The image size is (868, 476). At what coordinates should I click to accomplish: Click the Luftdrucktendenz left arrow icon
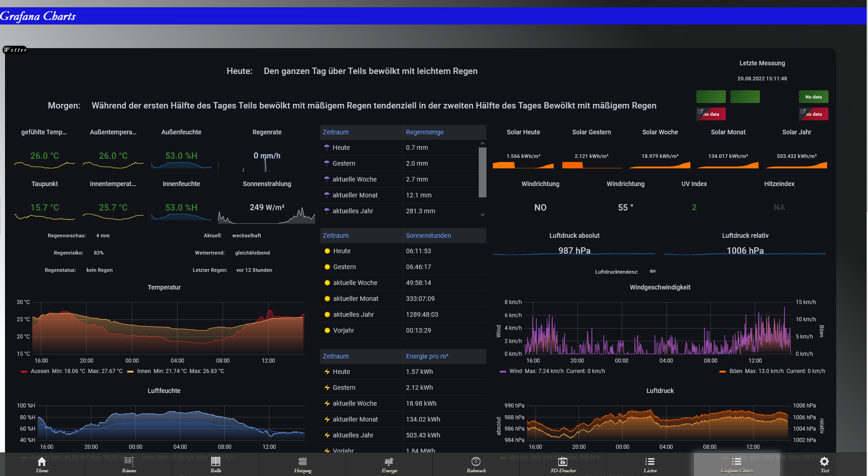pos(653,271)
